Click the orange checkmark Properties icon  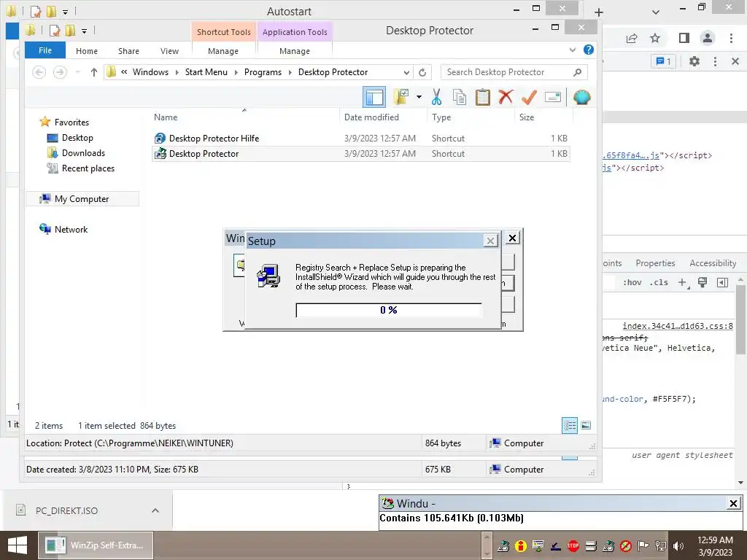click(529, 97)
